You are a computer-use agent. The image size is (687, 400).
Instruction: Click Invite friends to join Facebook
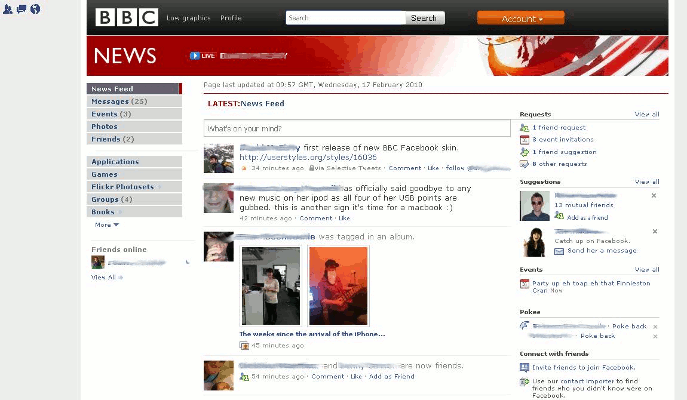click(x=584, y=368)
